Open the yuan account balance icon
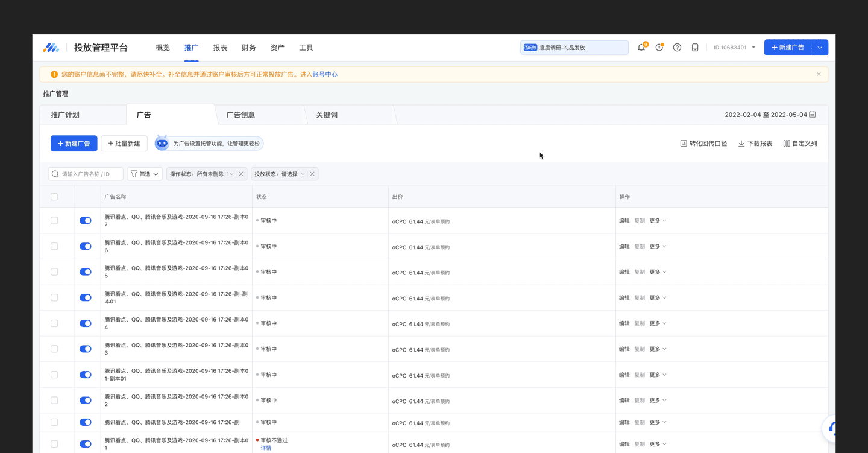This screenshot has width=868, height=453. (x=659, y=48)
